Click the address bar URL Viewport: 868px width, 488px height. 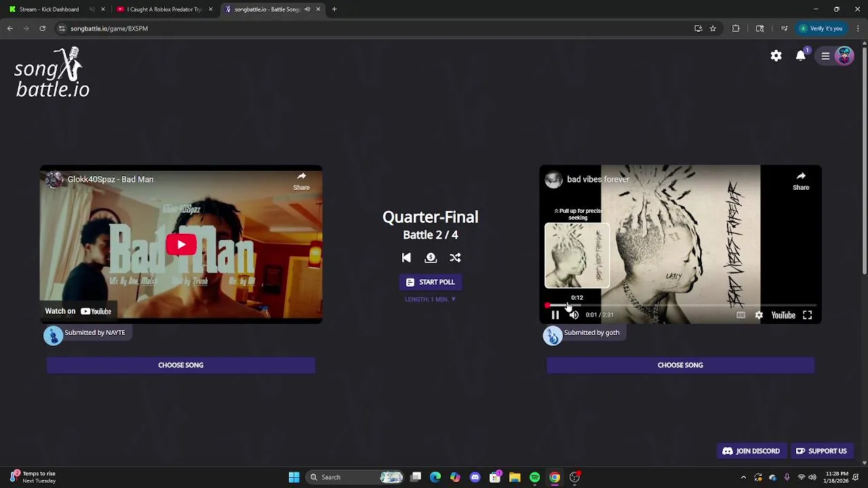[109, 28]
